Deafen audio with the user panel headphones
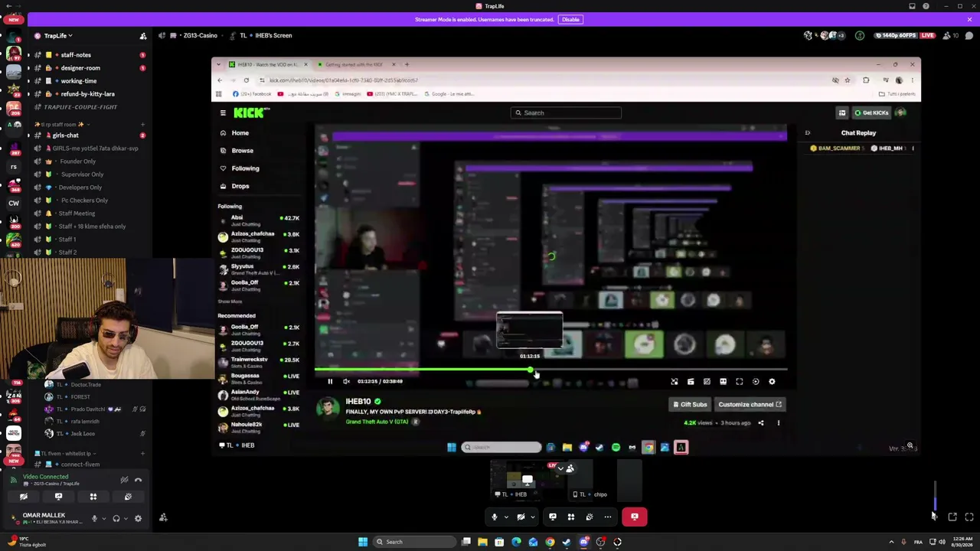The height and width of the screenshot is (551, 980). 116,518
